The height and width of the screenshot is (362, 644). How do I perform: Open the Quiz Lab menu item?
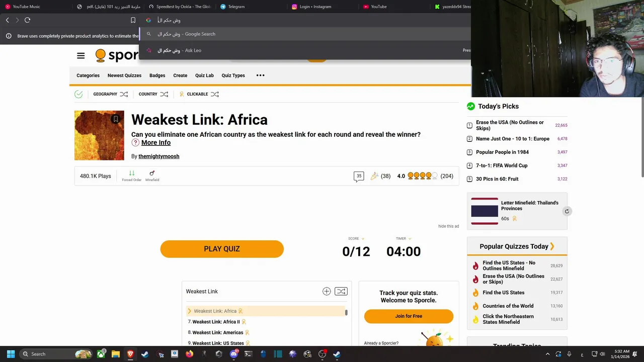pos(204,75)
